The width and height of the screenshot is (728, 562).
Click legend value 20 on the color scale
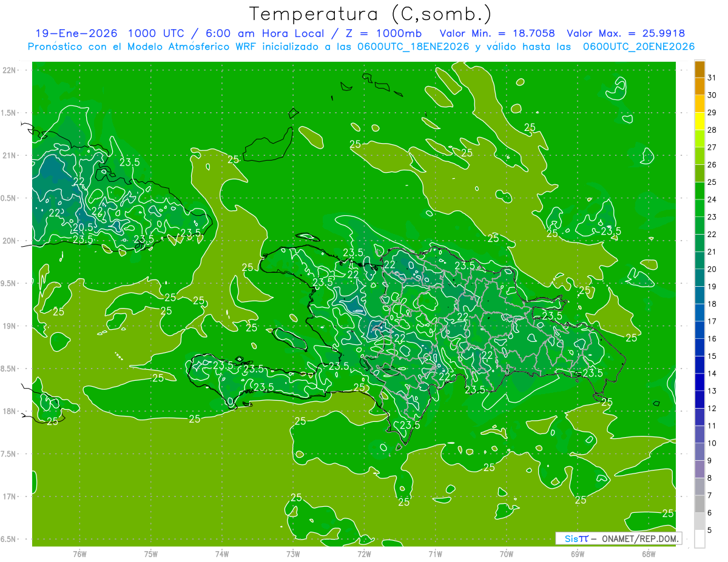pyautogui.click(x=712, y=269)
